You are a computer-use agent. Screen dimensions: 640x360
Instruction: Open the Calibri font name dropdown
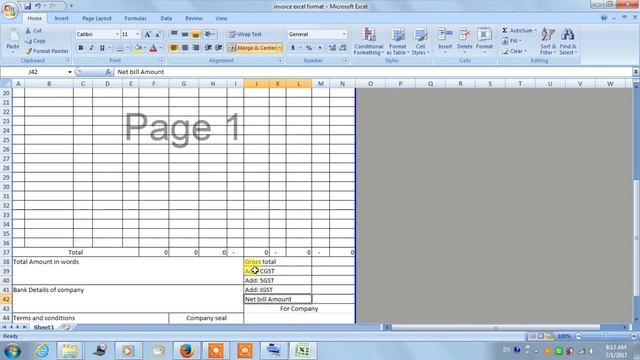(117, 34)
